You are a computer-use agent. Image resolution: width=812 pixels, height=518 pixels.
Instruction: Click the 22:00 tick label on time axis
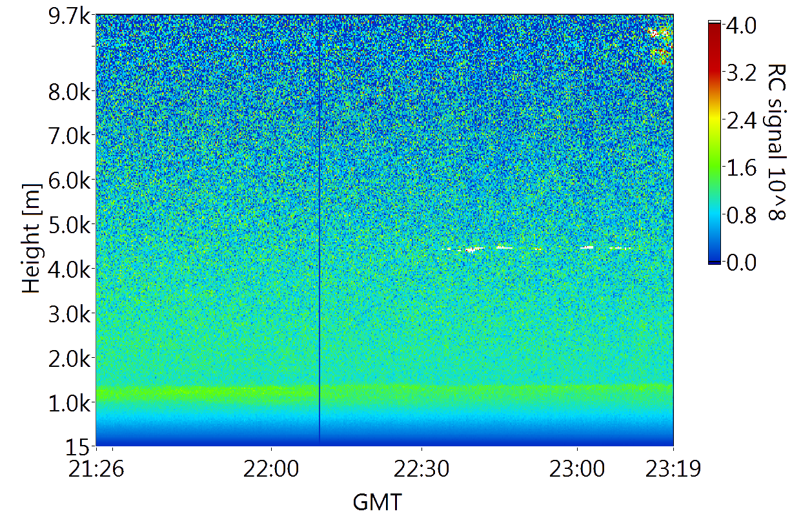coord(271,468)
